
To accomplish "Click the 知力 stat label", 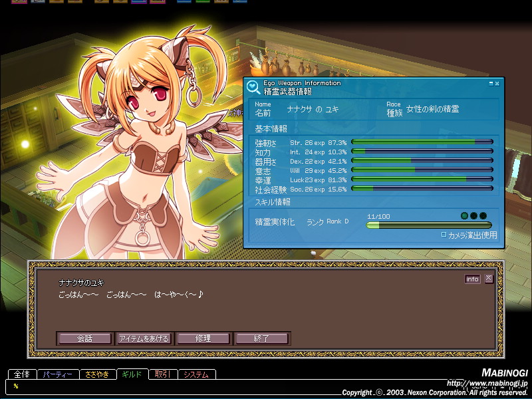I will (263, 152).
